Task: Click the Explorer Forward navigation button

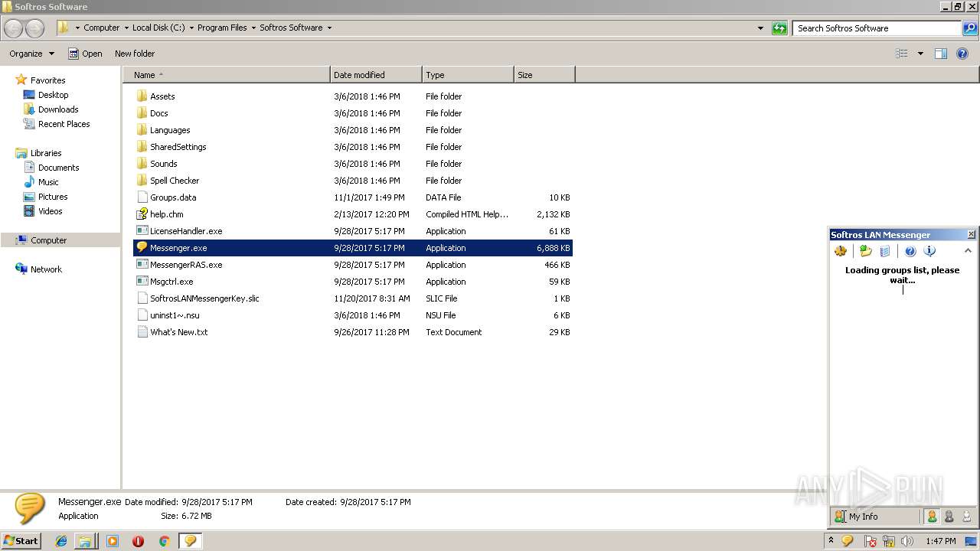Action: point(34,28)
